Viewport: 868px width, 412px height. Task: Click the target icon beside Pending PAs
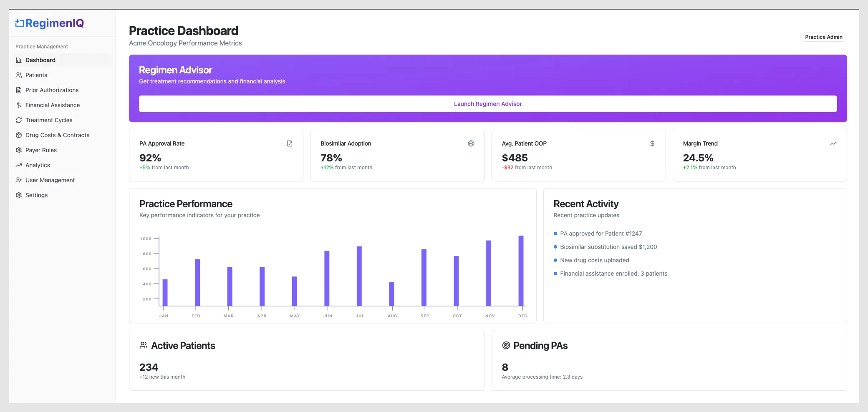(x=506, y=346)
